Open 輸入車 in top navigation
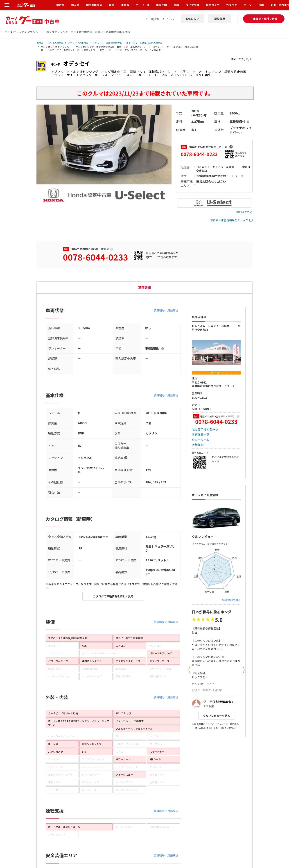 pyautogui.click(x=75, y=5)
